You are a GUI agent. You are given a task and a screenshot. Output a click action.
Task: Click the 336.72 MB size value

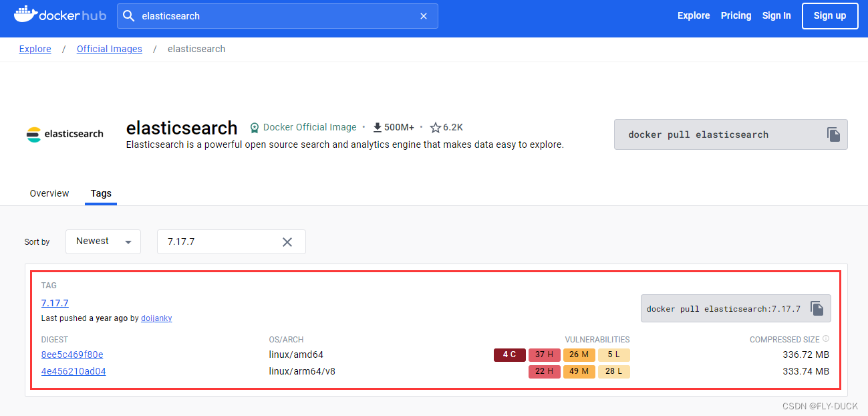tap(806, 354)
